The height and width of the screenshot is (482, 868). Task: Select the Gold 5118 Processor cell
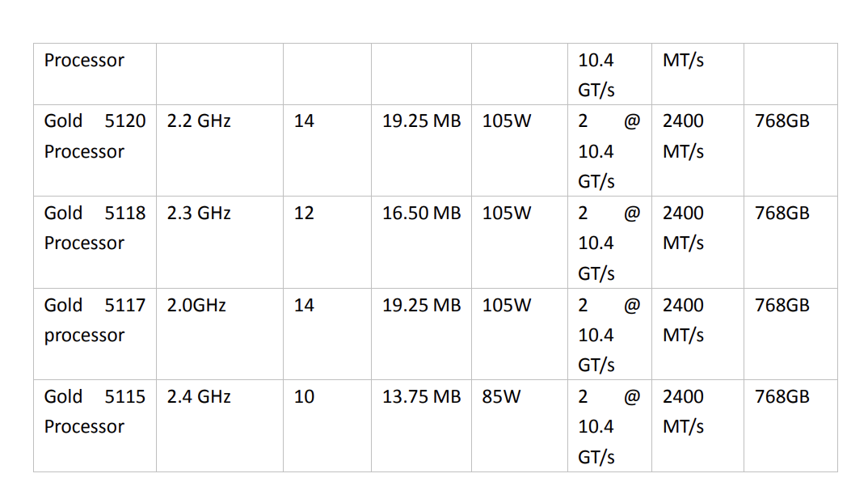pos(95,228)
